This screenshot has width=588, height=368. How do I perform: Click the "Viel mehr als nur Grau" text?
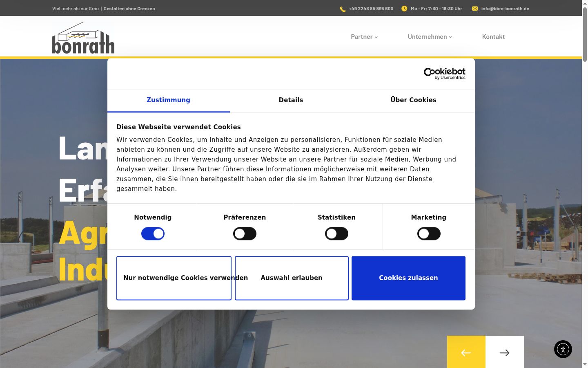pos(76,9)
